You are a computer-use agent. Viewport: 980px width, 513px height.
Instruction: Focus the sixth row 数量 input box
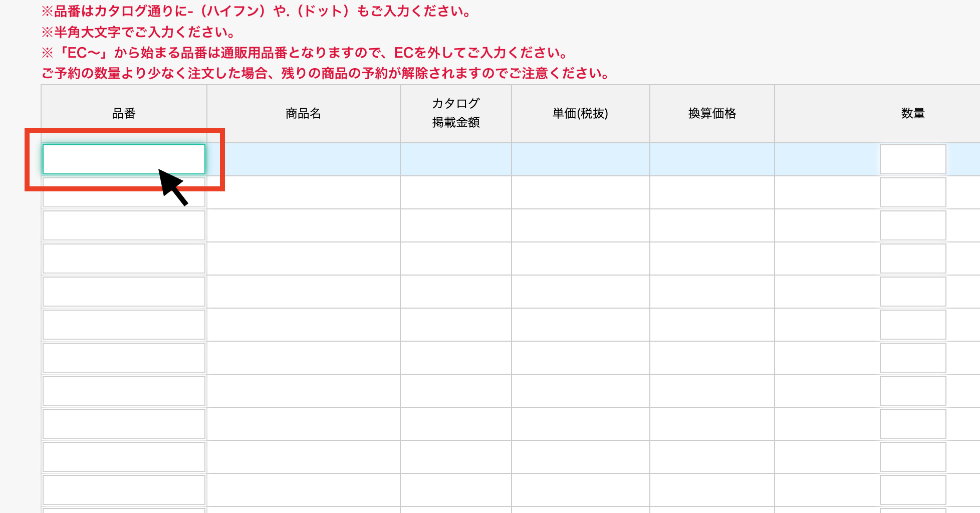coord(912,325)
